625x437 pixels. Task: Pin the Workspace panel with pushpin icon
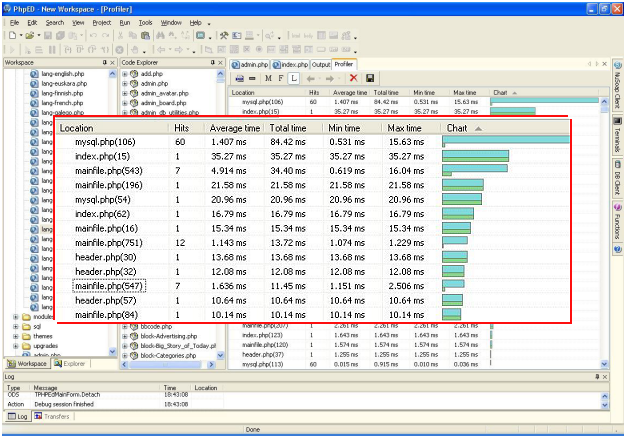click(105, 62)
